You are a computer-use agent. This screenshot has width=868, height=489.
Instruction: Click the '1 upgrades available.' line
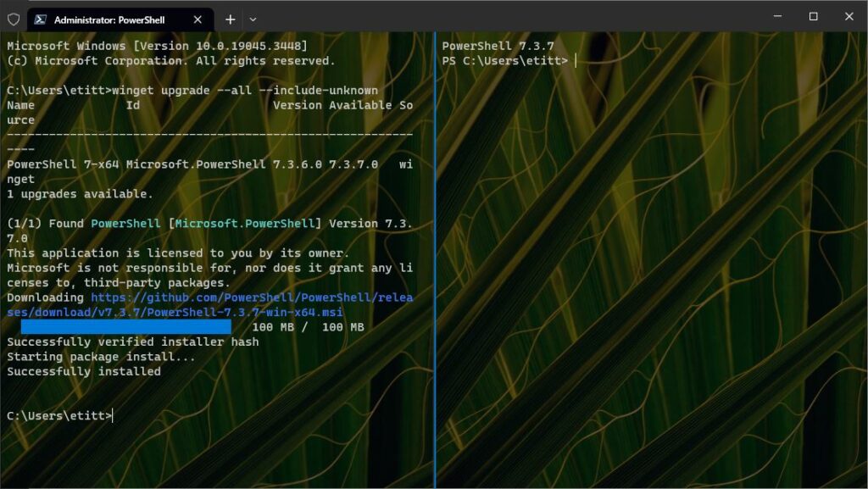coord(80,193)
